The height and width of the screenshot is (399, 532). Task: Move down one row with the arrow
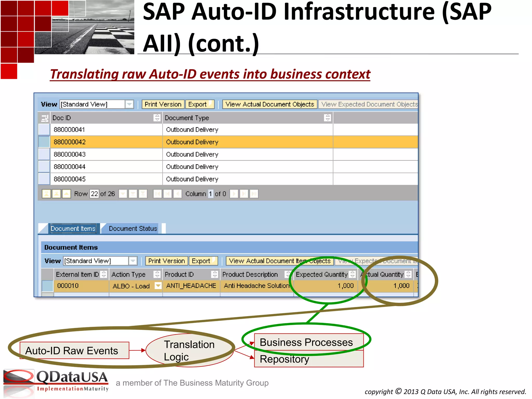pyautogui.click(x=123, y=194)
